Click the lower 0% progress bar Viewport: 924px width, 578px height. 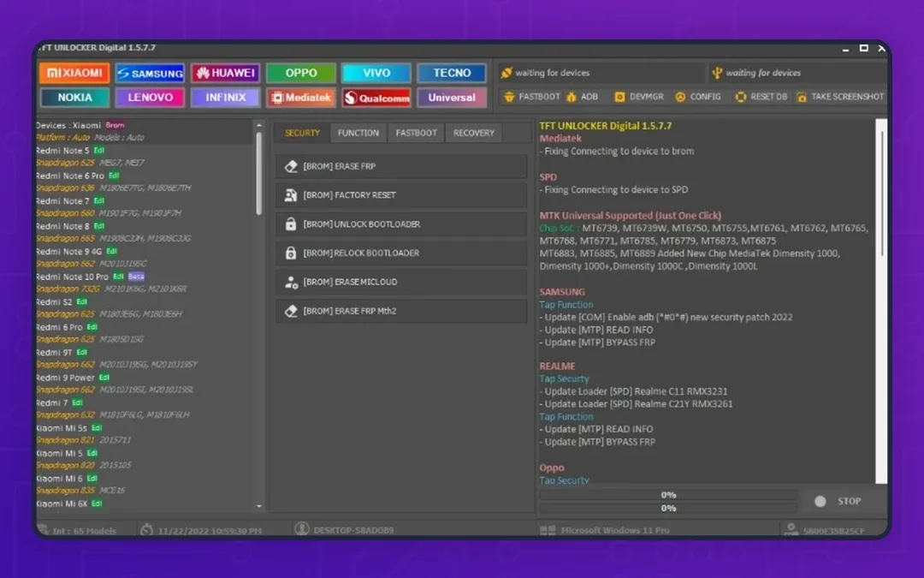point(668,508)
